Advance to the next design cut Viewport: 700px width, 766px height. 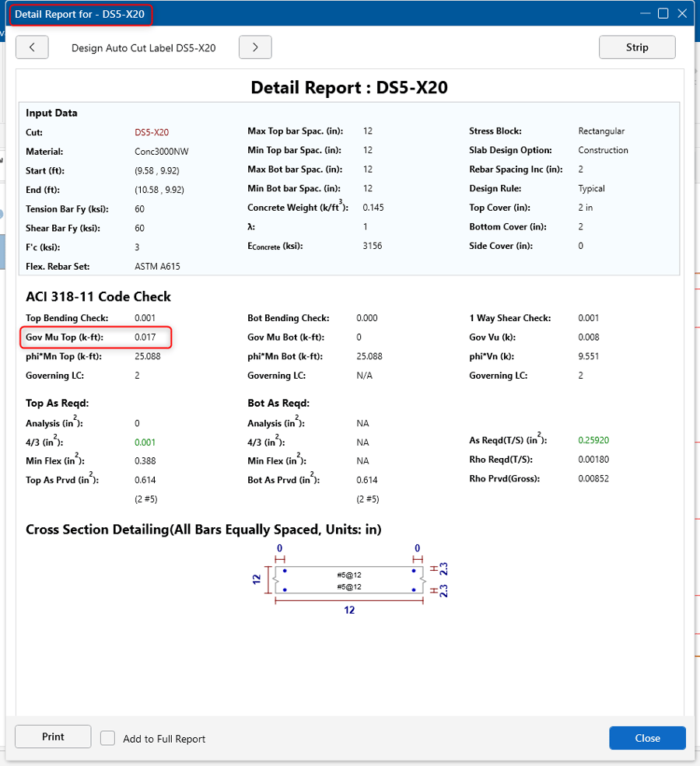(x=254, y=47)
